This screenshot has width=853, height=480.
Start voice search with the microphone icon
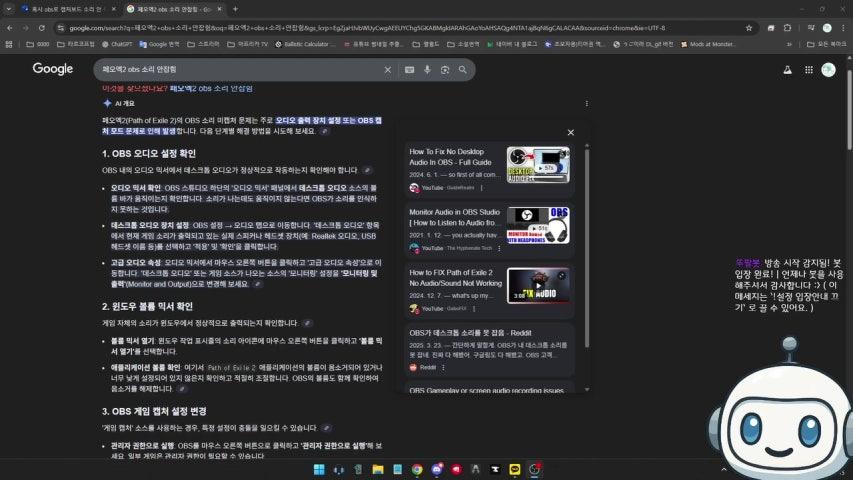[427, 70]
